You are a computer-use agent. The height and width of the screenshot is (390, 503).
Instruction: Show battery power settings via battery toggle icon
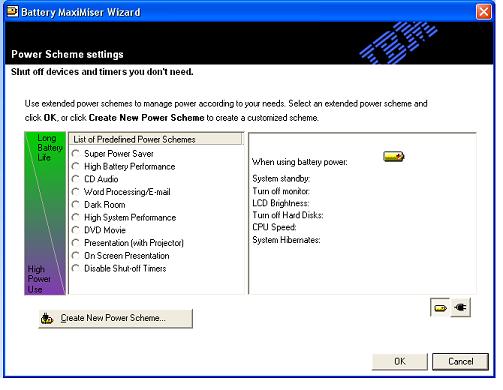[440, 308]
